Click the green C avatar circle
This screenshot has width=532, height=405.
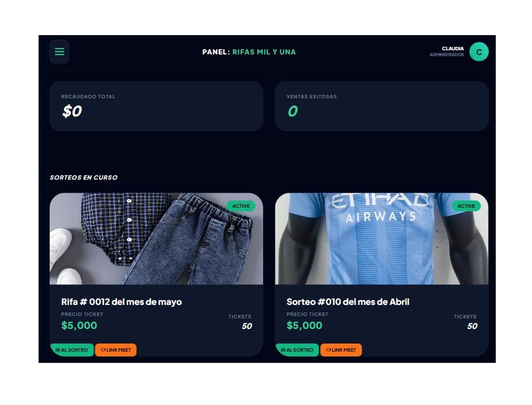click(479, 52)
